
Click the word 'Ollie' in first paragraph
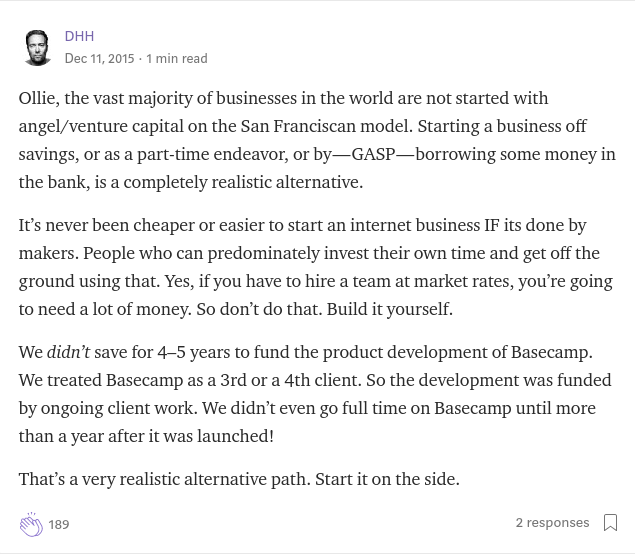37,98
